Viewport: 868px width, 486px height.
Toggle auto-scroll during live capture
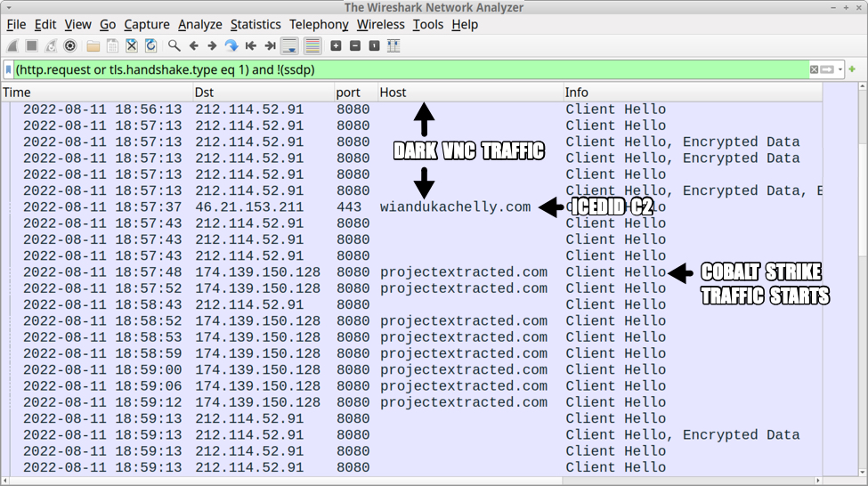(x=289, y=45)
